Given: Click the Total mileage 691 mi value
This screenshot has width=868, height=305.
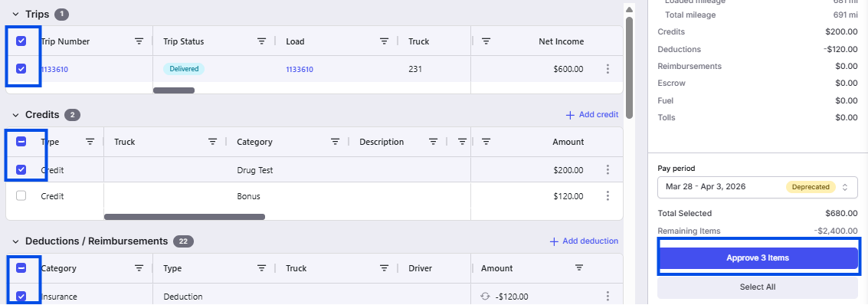Looking at the screenshot, I should point(845,15).
